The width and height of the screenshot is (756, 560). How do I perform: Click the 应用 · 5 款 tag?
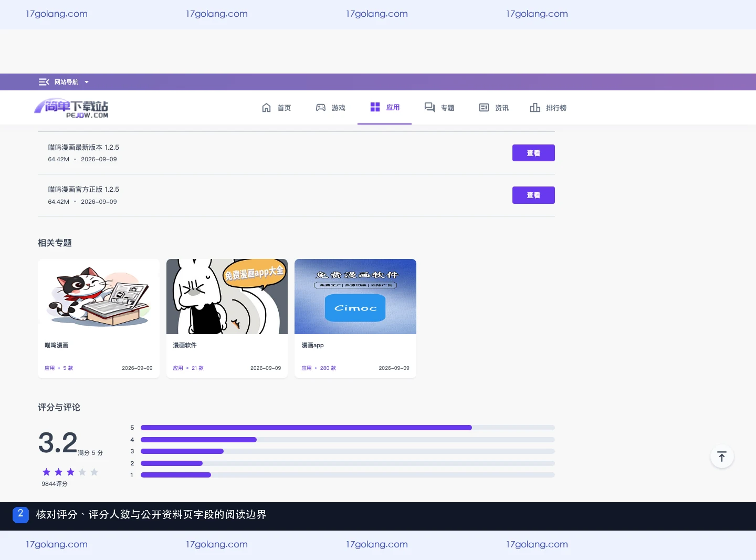pos(59,368)
